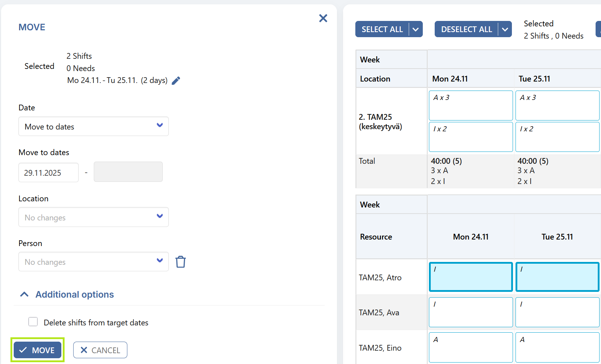Clear person selection with trash icon
The width and height of the screenshot is (601, 364).
[x=180, y=262]
